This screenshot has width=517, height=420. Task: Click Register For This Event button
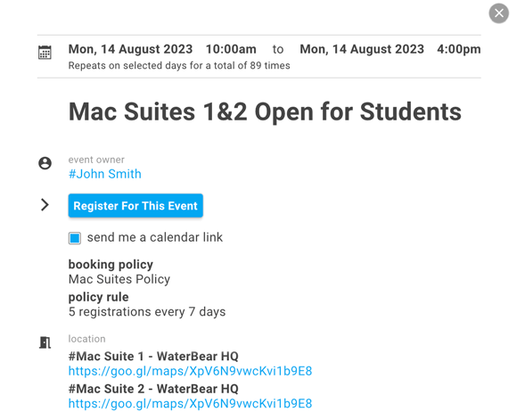tap(135, 206)
